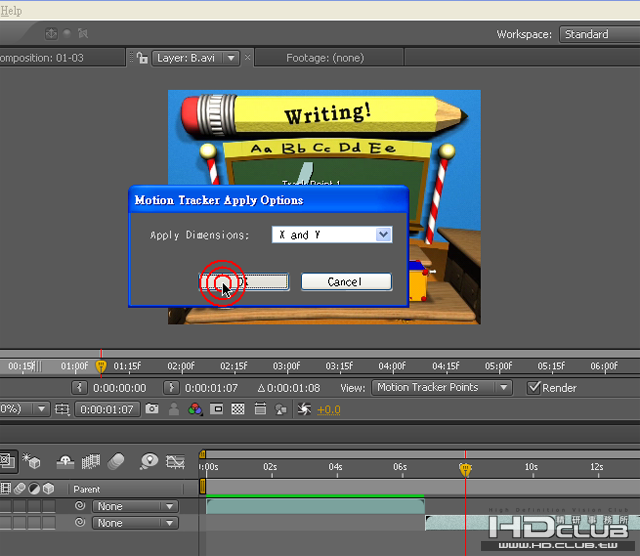Open the View Motion Tracker Points dropdown
The height and width of the screenshot is (556, 640).
442,387
